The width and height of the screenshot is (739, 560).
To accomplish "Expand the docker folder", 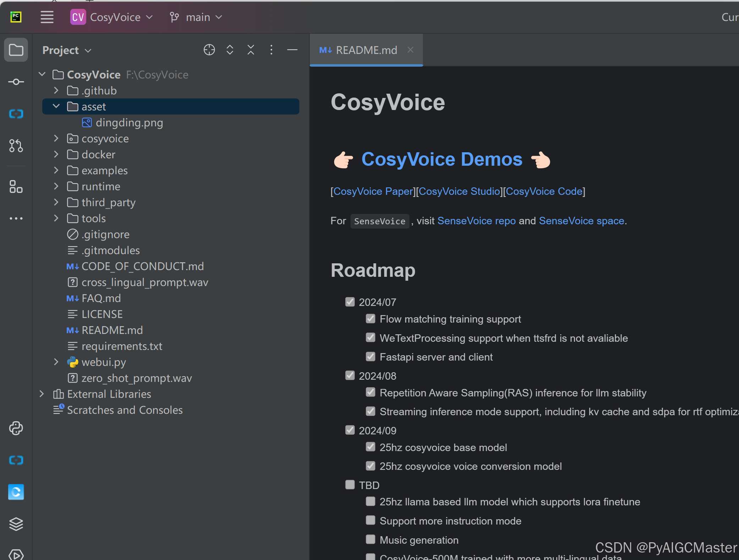I will 56,154.
